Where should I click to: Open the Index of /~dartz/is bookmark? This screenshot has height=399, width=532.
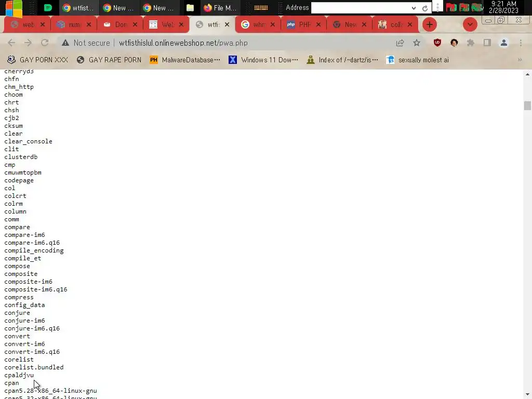pyautogui.click(x=342, y=60)
